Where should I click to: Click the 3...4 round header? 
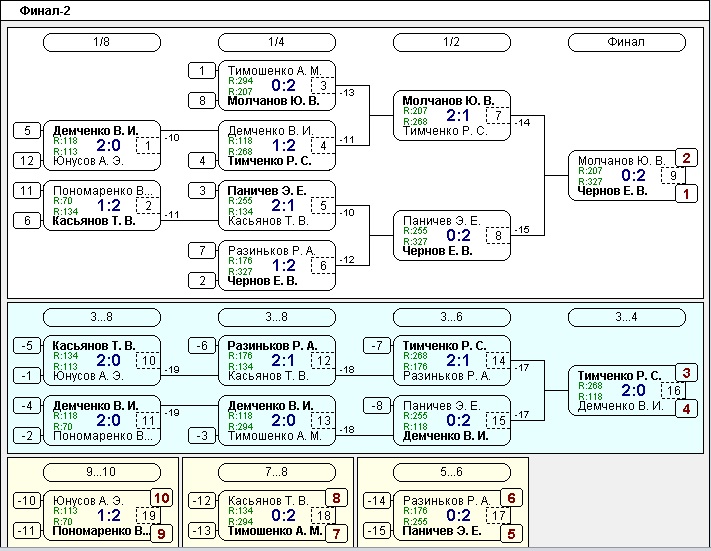(627, 317)
